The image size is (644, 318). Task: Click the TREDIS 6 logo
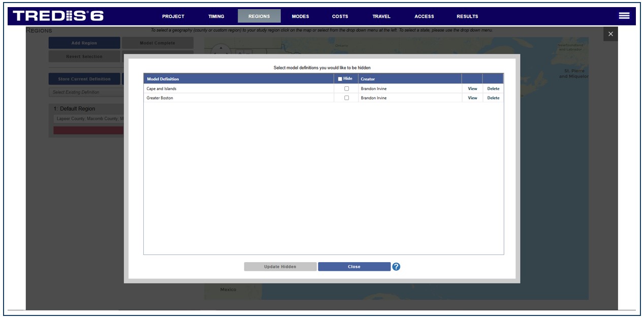tap(58, 16)
